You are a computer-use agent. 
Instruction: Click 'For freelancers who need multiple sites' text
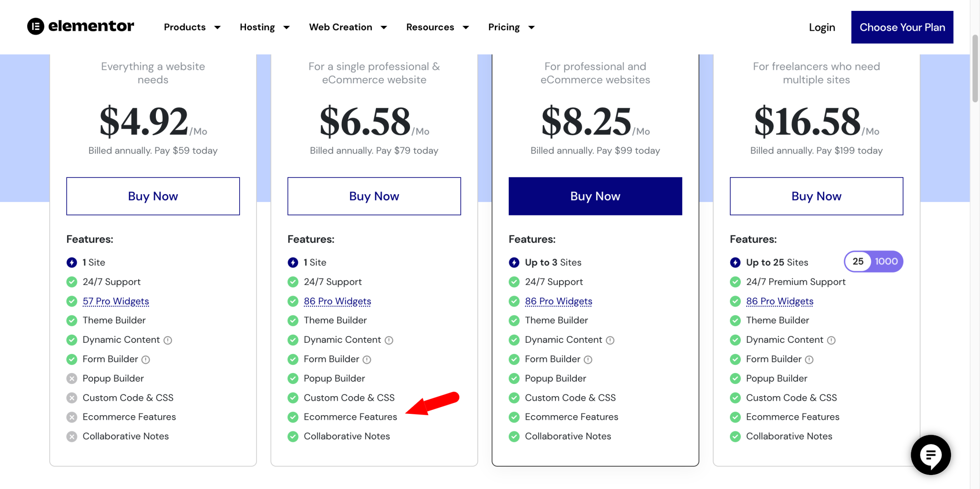tap(816, 73)
